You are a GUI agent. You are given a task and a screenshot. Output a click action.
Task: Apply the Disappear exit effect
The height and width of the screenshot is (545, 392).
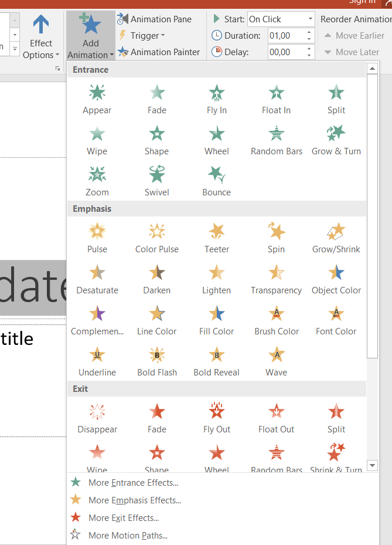(97, 418)
